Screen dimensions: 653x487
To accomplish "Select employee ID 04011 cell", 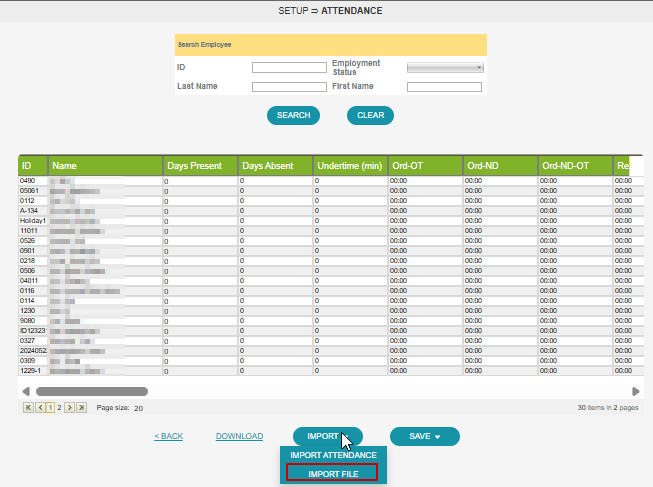I will pos(33,281).
